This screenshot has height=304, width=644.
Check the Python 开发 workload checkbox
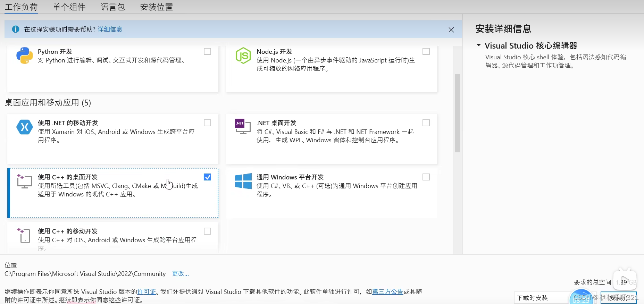[208, 51]
